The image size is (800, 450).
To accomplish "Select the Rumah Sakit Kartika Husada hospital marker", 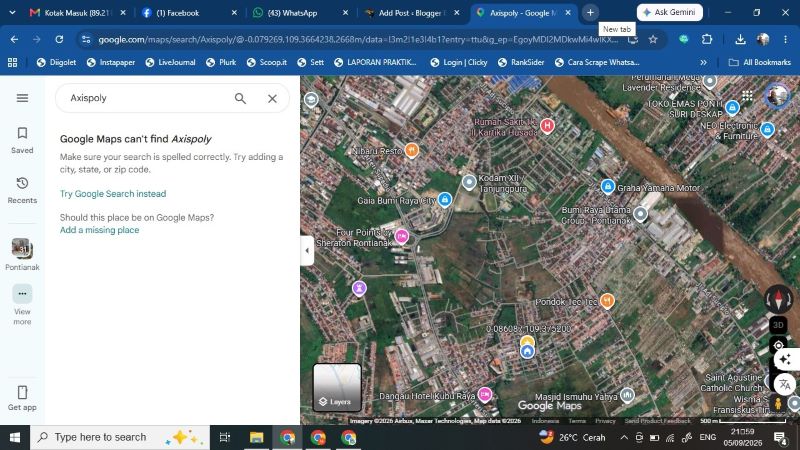I will (x=547, y=126).
